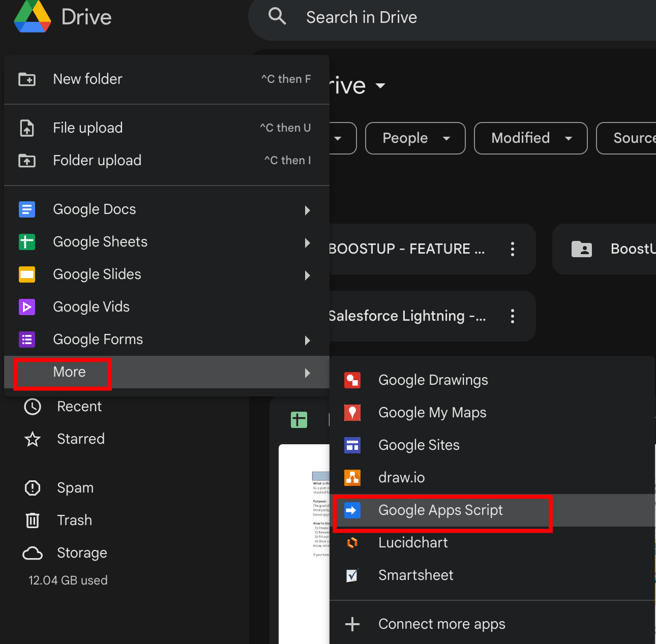
Task: Select Connect more apps option
Action: tap(492, 624)
